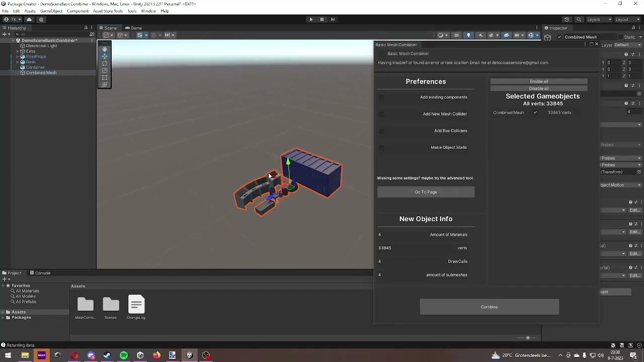
Task: Toggle Scene audio mute icon
Action: 480,35
